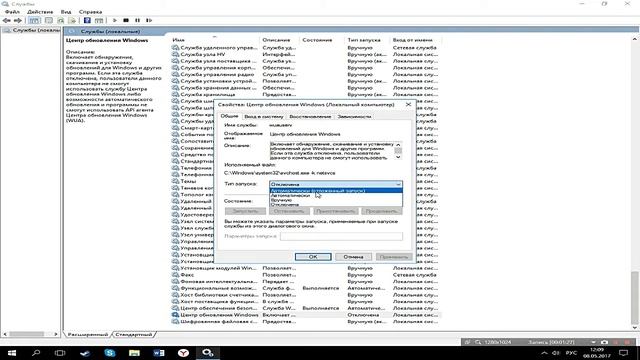Choose Вручную in the startup type list
This screenshot has width=640, height=360.
336,200
